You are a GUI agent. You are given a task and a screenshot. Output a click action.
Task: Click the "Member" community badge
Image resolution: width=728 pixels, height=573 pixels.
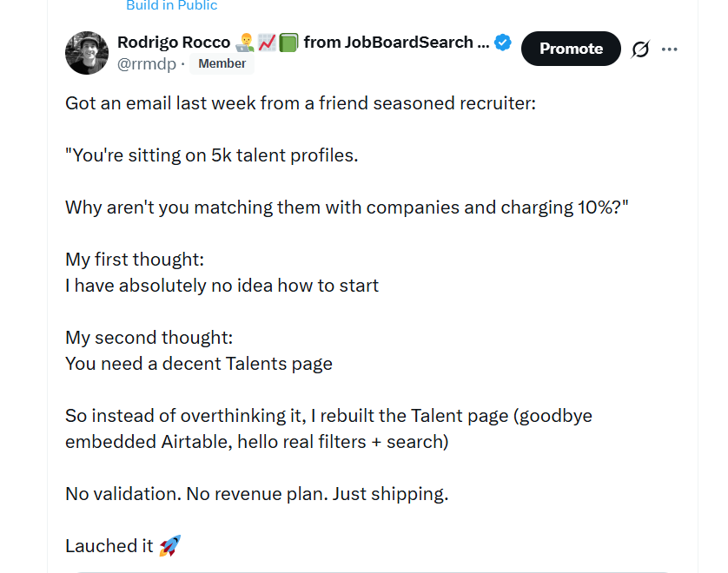(222, 63)
